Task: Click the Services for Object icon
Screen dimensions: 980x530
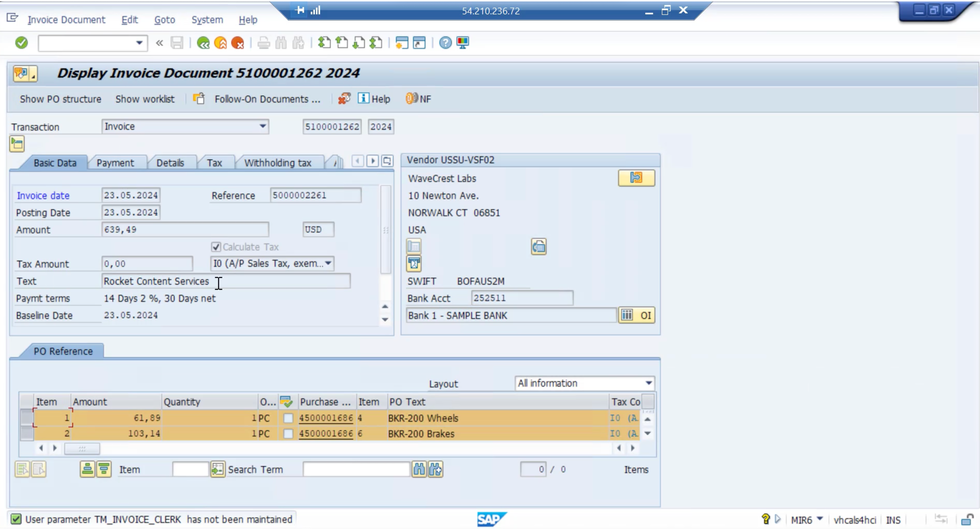Action: (21, 73)
